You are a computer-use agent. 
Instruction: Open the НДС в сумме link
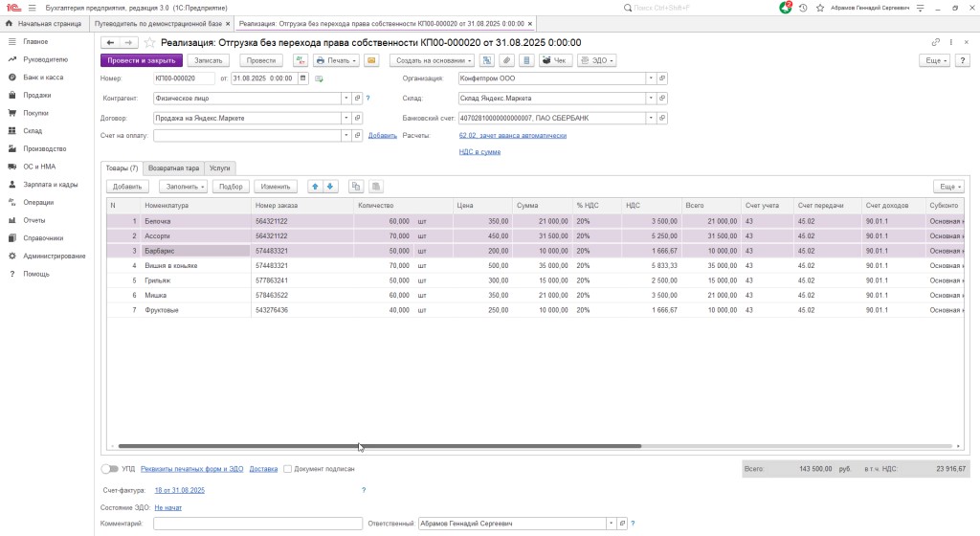[479, 151]
